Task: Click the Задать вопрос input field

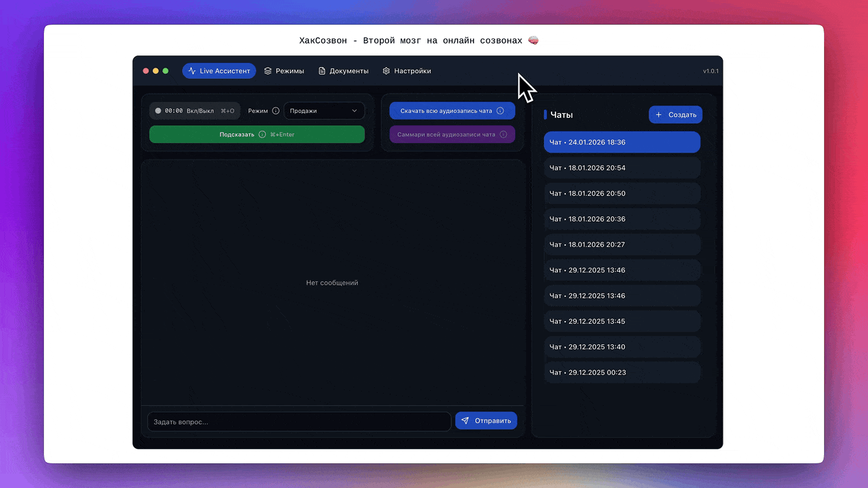Action: click(x=299, y=422)
